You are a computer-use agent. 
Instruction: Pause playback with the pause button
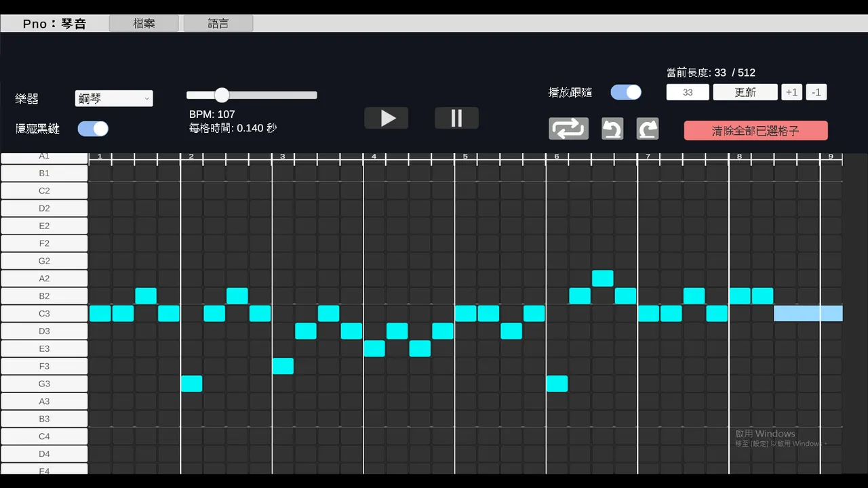pos(456,118)
